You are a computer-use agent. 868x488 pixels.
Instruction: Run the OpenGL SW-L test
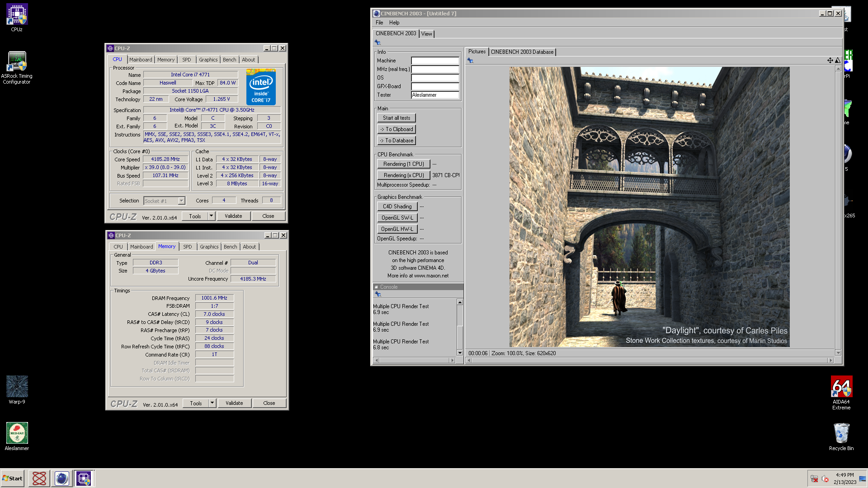(397, 218)
